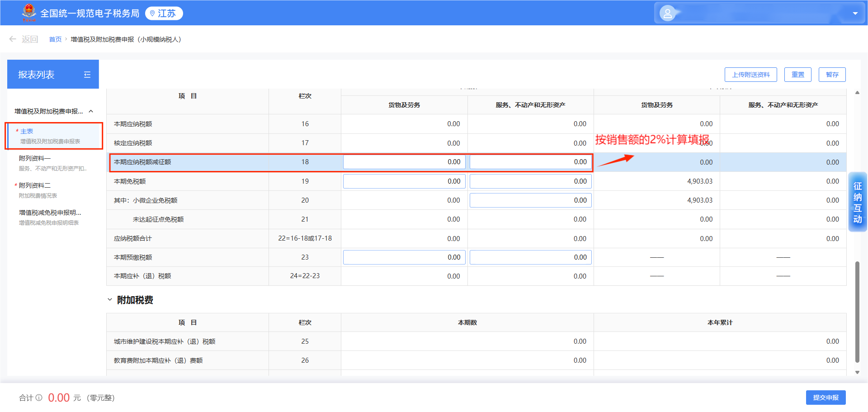Submit the form with 提交申报
The width and height of the screenshot is (868, 412).
coord(826,398)
